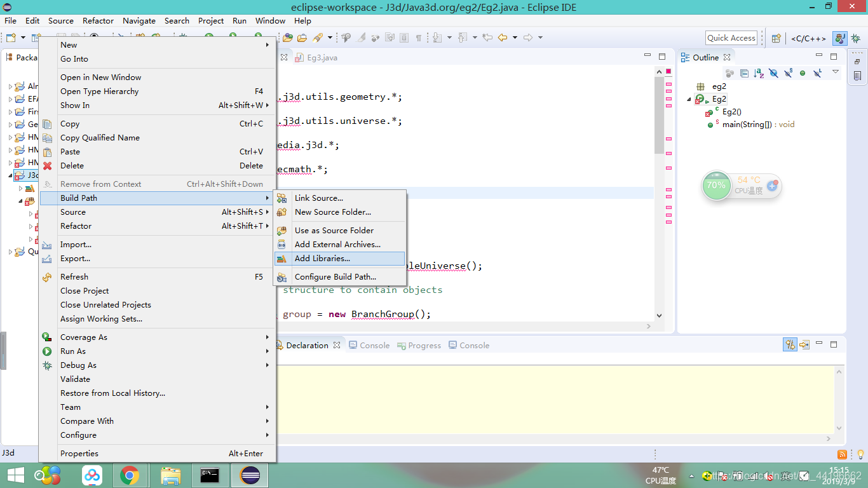
Task: Click Next Annotation toolbar icon
Action: pos(437,38)
